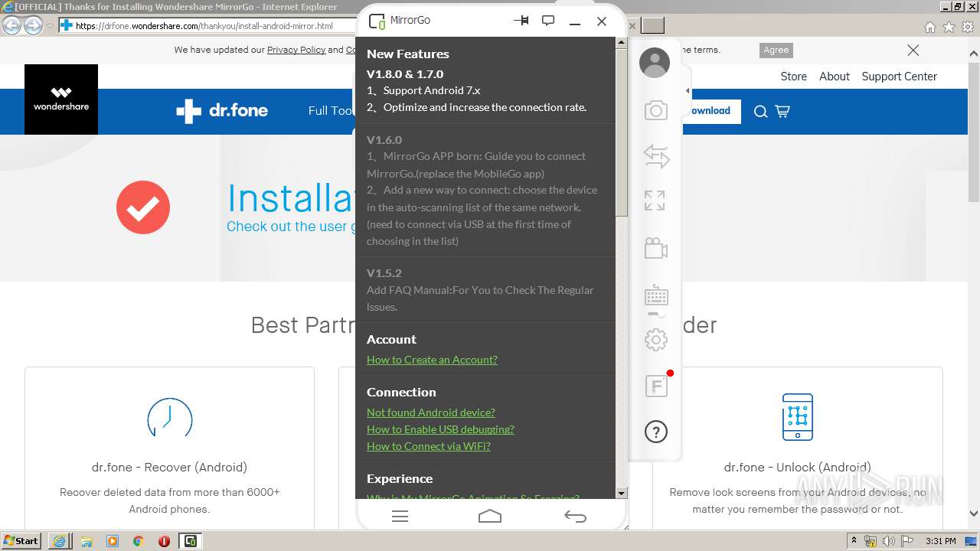
Task: Open Google Chrome from the taskbar
Action: point(138,541)
